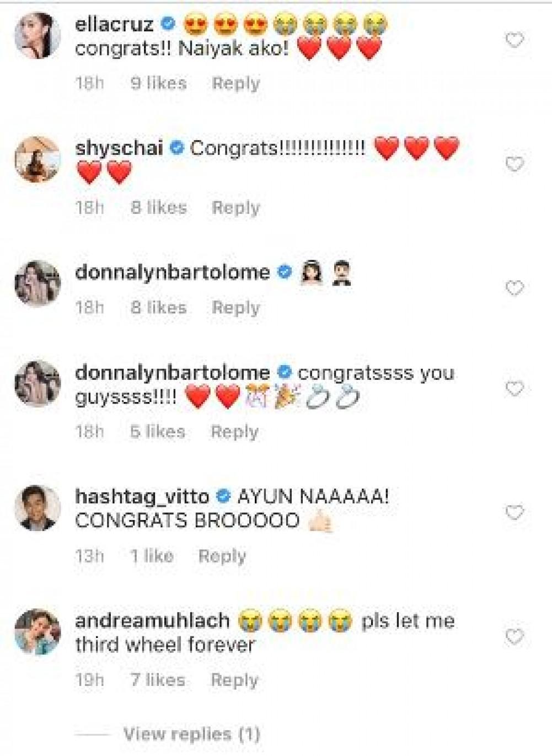Open ellacruz's profile picture
552x756 pixels.
tap(37, 35)
